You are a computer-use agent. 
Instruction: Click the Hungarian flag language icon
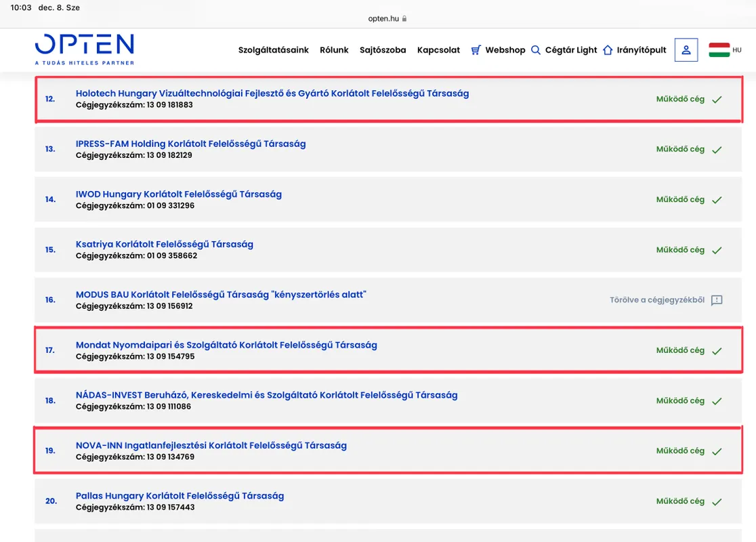click(719, 50)
